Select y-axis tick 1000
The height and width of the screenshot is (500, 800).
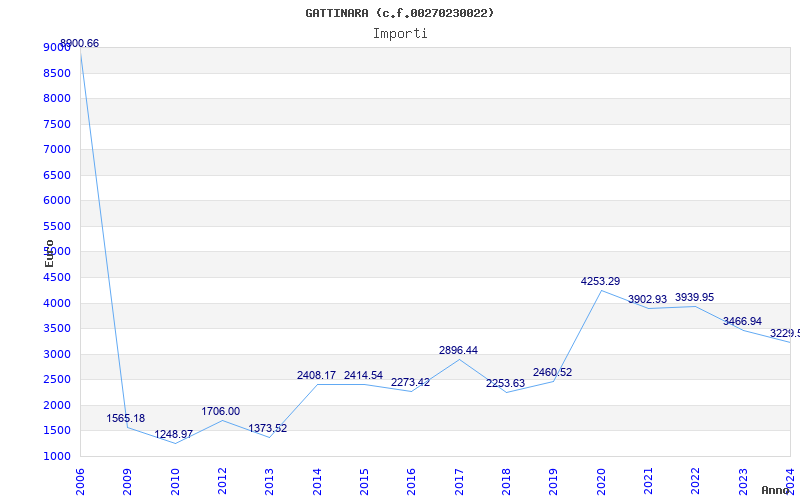click(57, 457)
